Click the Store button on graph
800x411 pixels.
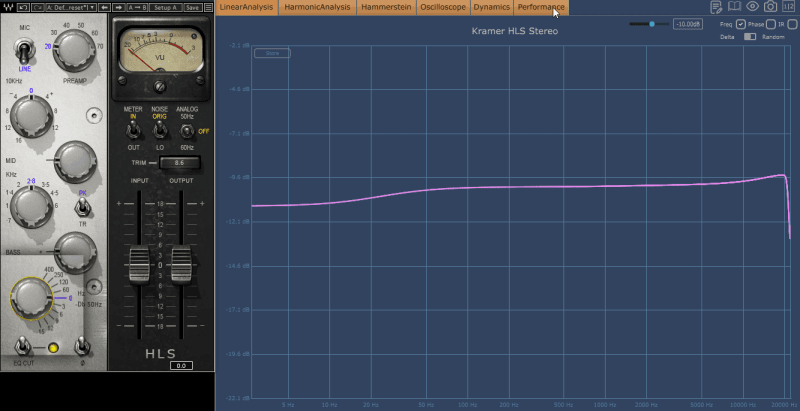[272, 53]
